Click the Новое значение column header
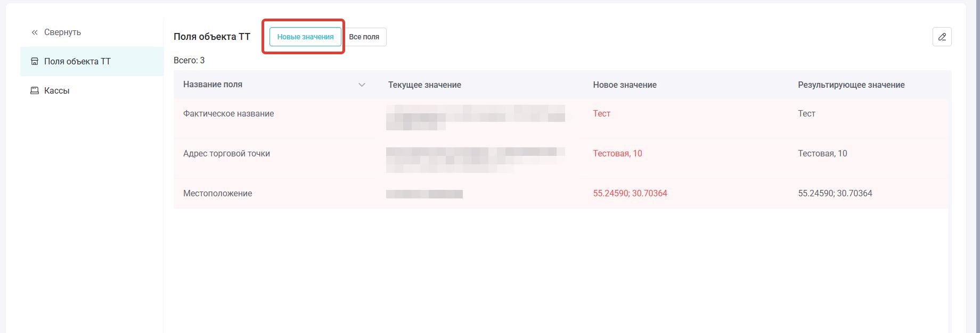The image size is (980, 333). coord(624,85)
